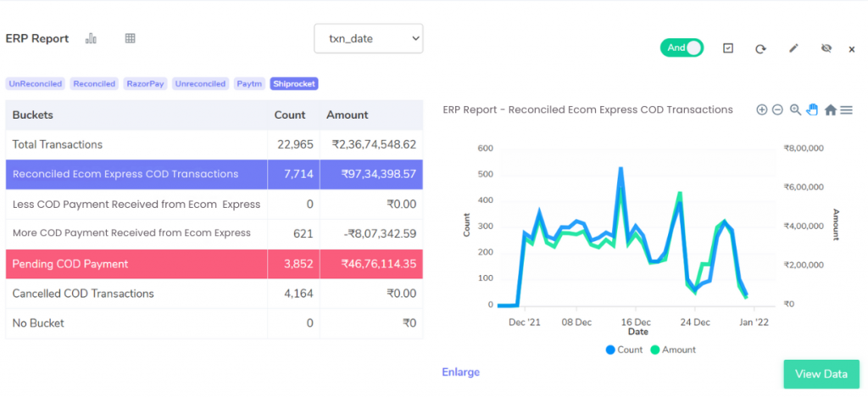Click the View Data button
This screenshot has height=398, width=868.
[x=821, y=374]
